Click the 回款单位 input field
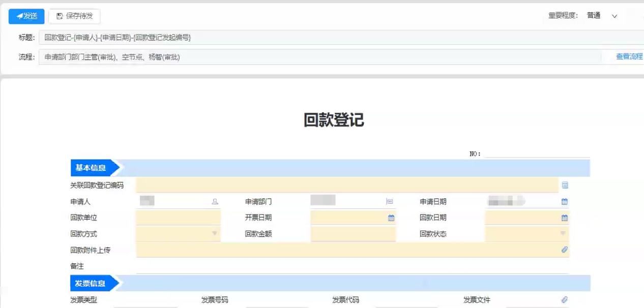644x308 pixels. tap(178, 218)
